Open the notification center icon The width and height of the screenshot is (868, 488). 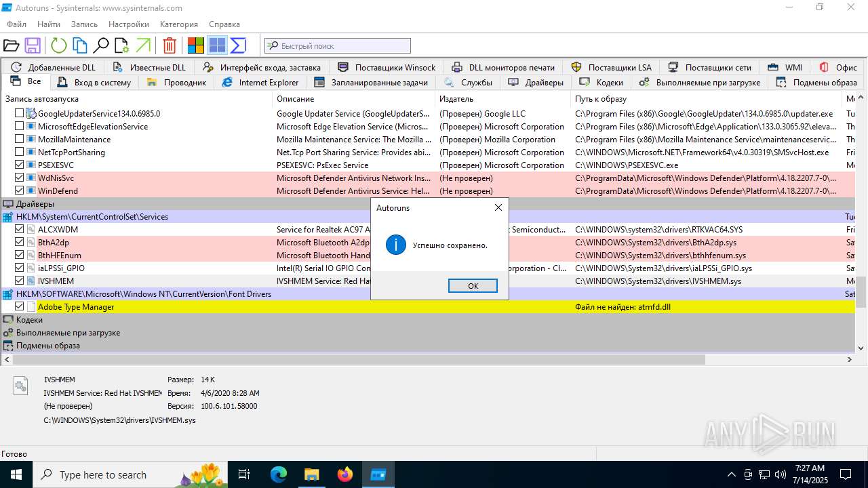click(x=846, y=474)
